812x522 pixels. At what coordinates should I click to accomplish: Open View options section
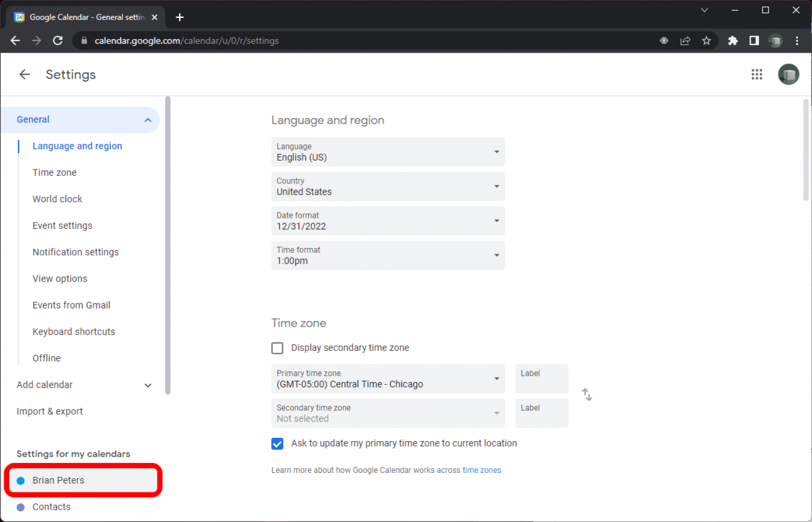click(x=60, y=279)
